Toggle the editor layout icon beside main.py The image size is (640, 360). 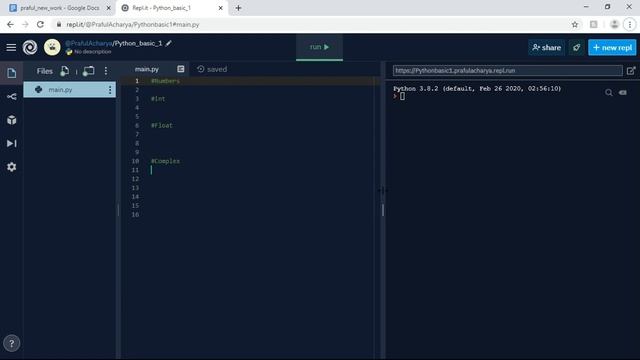pos(181,69)
